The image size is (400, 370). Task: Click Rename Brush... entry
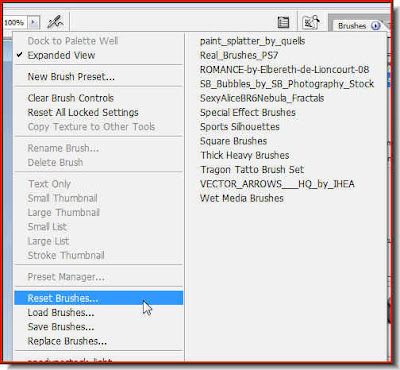pos(99,148)
